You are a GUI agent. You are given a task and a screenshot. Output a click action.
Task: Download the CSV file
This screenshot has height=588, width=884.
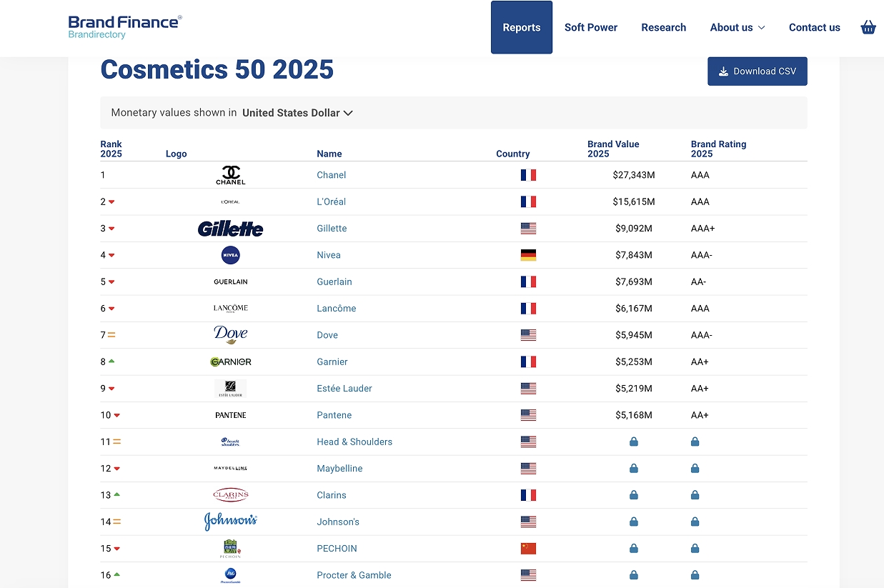pyautogui.click(x=758, y=71)
